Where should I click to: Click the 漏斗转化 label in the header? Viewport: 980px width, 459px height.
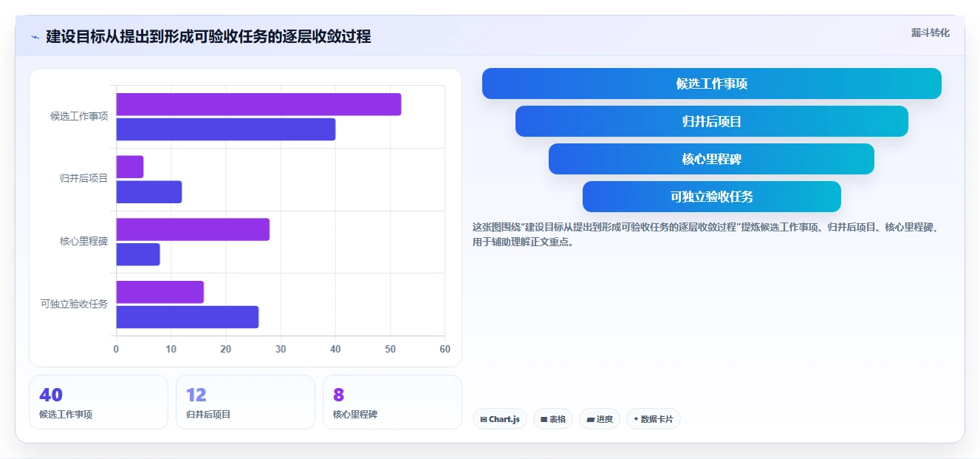click(x=931, y=33)
